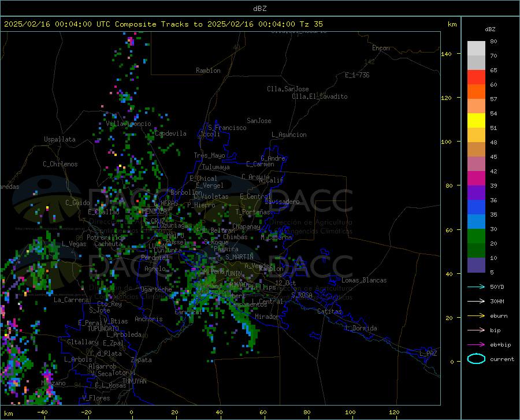Click the yellow eburn arrow in legend
The height and width of the screenshot is (420, 520).
pyautogui.click(x=476, y=315)
